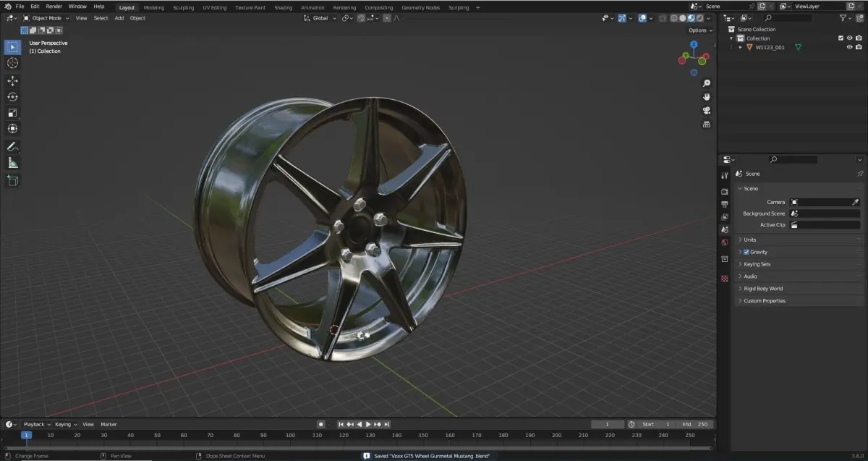Expand the Rigid Body World panel

(799, 289)
